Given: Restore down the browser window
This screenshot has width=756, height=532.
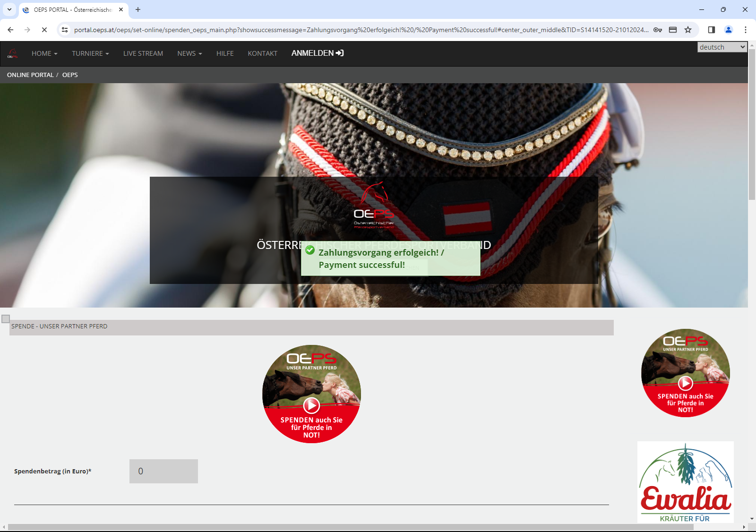Looking at the screenshot, I should [x=723, y=9].
